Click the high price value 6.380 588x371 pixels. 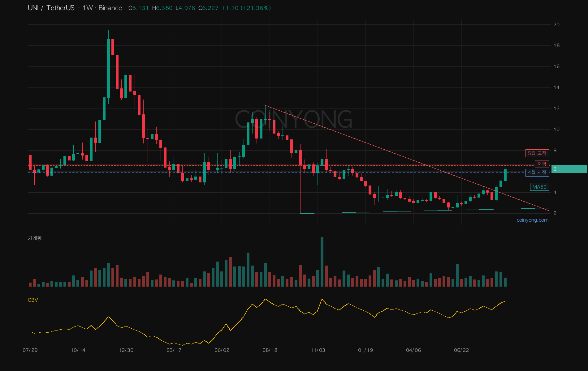pyautogui.click(x=164, y=8)
